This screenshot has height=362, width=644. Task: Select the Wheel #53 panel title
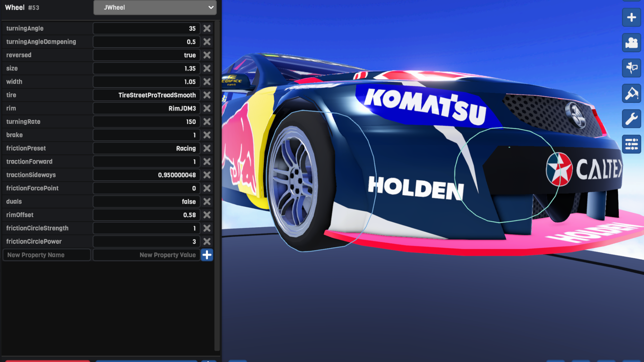(x=22, y=7)
